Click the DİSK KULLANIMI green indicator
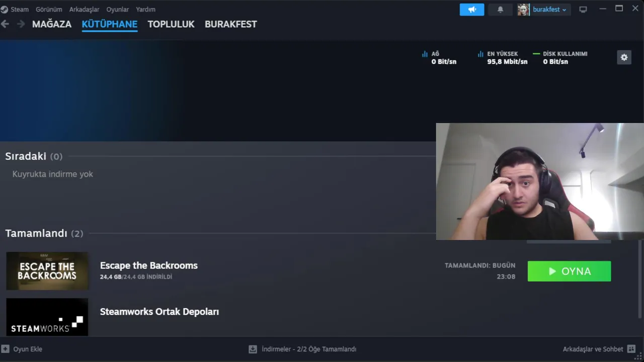 click(536, 54)
